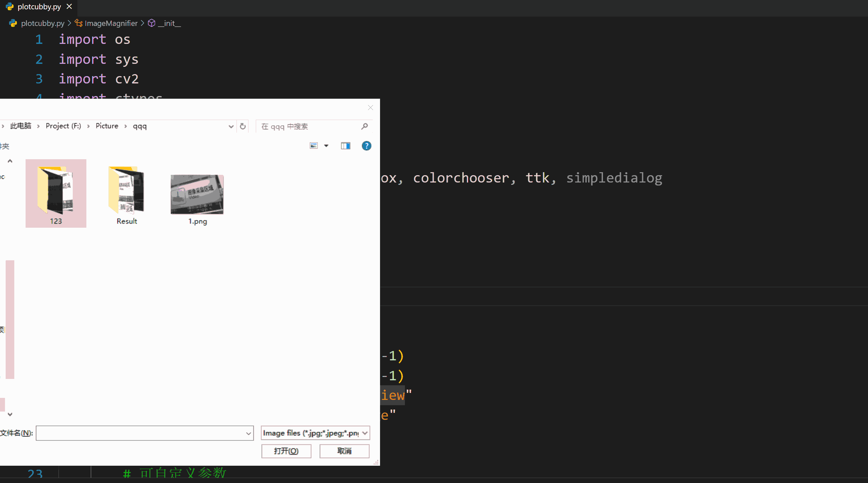
Task: Toggle the preview pane icon
Action: 345,146
